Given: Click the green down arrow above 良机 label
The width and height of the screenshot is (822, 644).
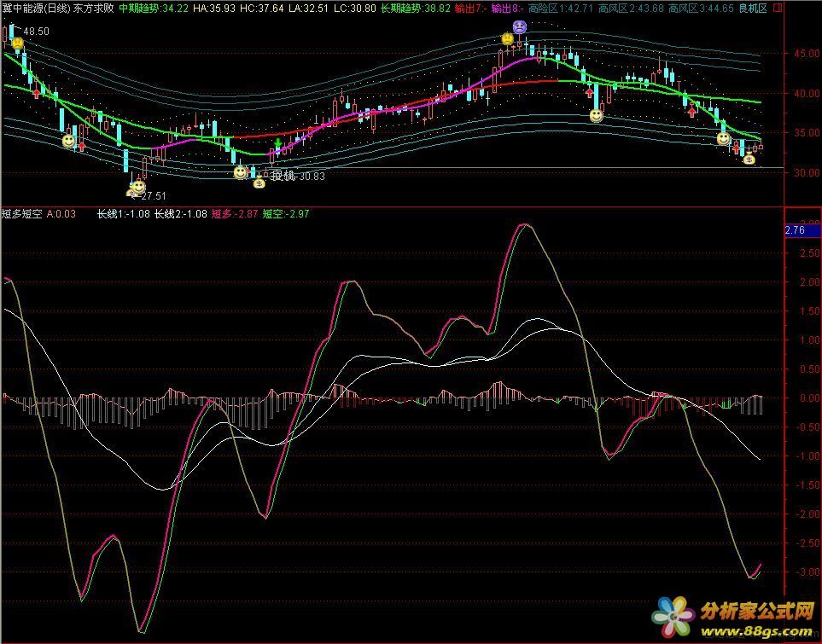Looking at the screenshot, I should coord(278,143).
